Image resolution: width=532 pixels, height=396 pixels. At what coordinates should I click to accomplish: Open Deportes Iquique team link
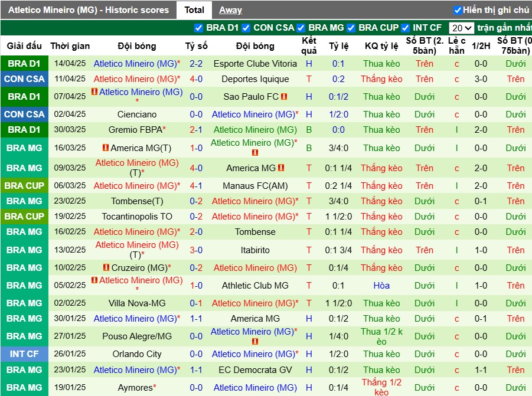tap(255, 79)
